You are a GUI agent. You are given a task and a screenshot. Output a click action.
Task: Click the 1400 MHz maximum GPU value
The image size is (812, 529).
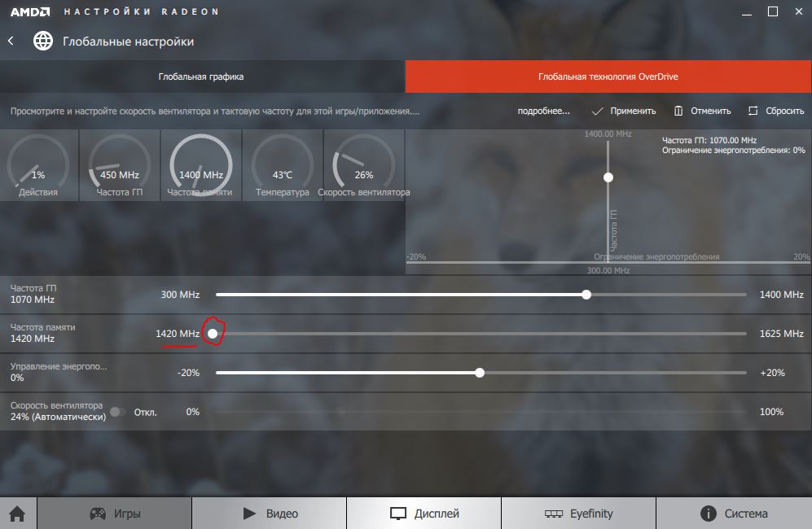(x=781, y=295)
